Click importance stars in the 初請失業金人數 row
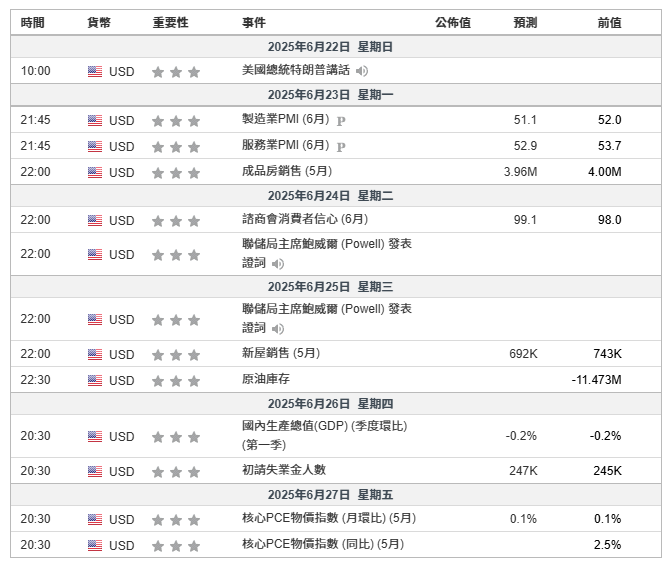The image size is (666, 566). pos(176,472)
